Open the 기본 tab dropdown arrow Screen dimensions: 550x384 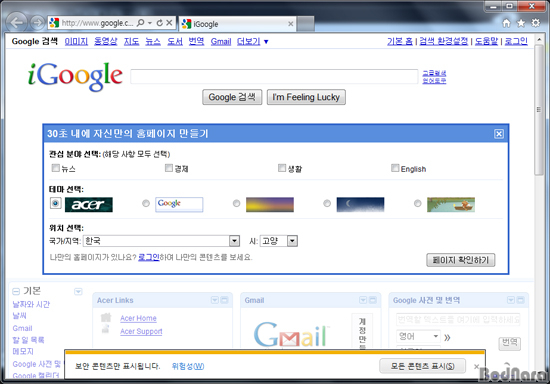[78, 291]
